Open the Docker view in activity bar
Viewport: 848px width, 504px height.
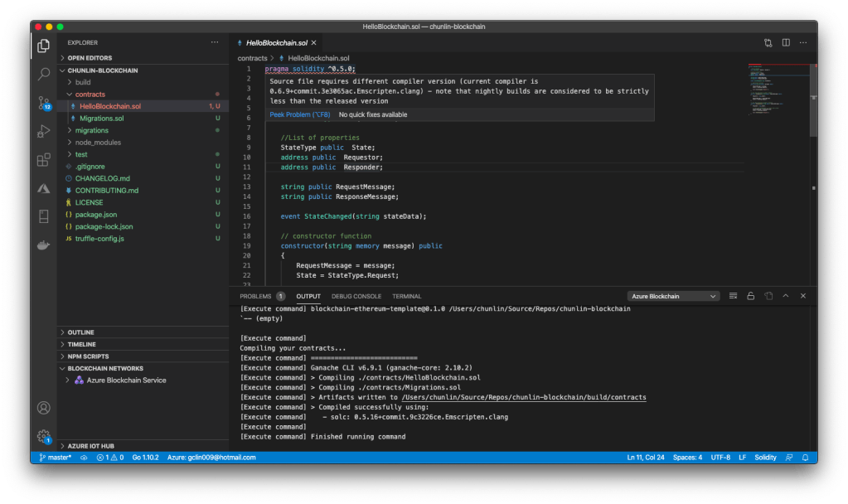[x=44, y=245]
